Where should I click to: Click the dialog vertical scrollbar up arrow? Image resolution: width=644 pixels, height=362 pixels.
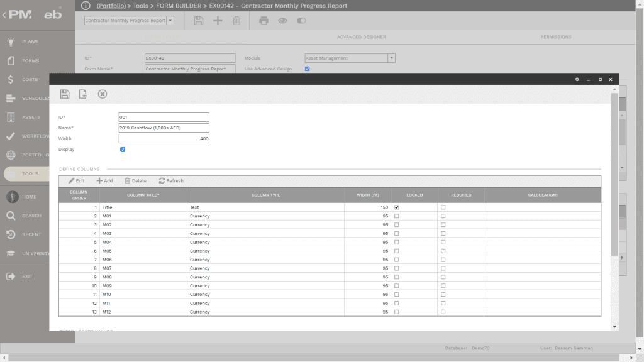coord(614,89)
